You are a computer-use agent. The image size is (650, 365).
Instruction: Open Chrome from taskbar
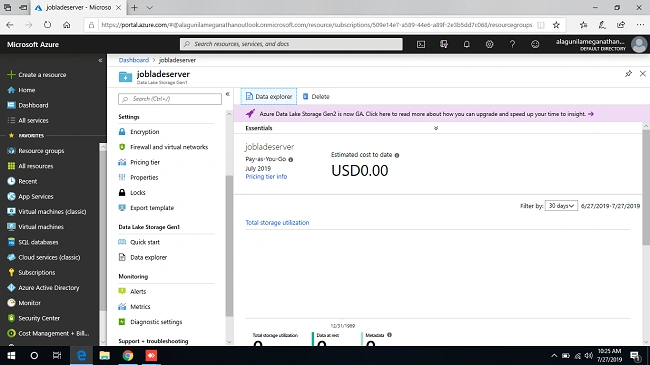click(x=128, y=355)
